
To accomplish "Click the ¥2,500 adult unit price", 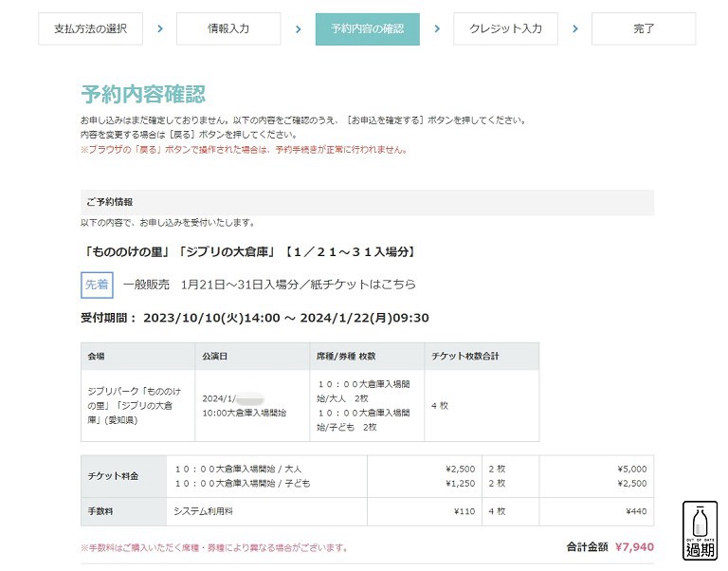I will (x=460, y=470).
